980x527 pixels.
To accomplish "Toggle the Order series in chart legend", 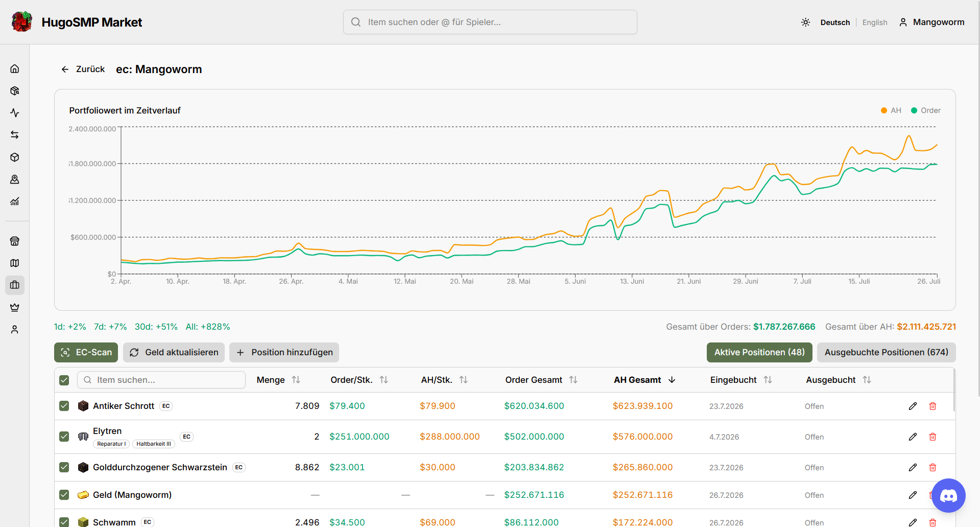I will [x=926, y=110].
